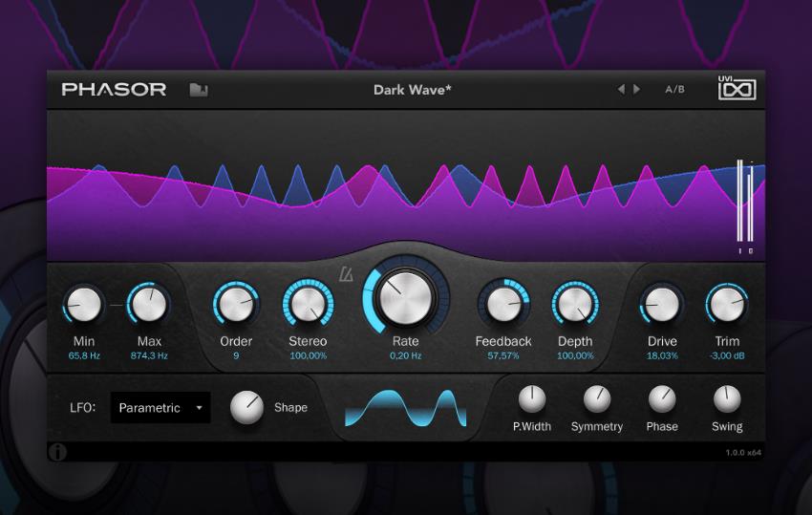Image resolution: width=812 pixels, height=515 pixels.
Task: Click the LFO Shape knob
Action: tap(247, 407)
